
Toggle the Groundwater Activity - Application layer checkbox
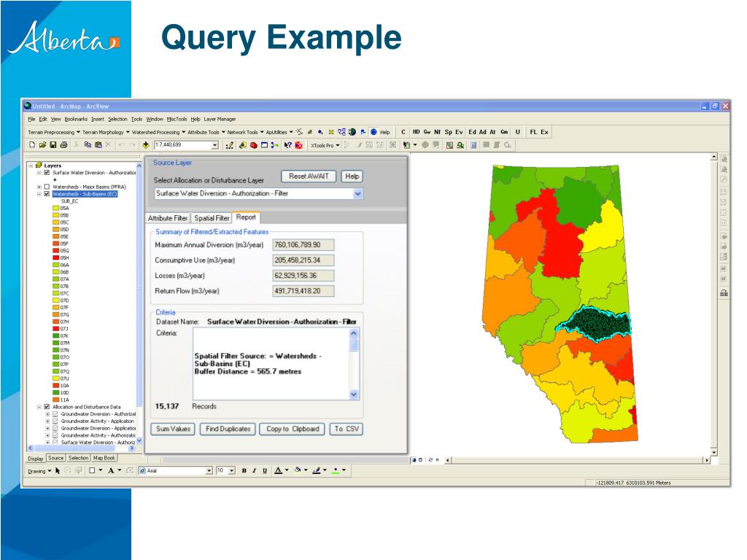[55, 421]
